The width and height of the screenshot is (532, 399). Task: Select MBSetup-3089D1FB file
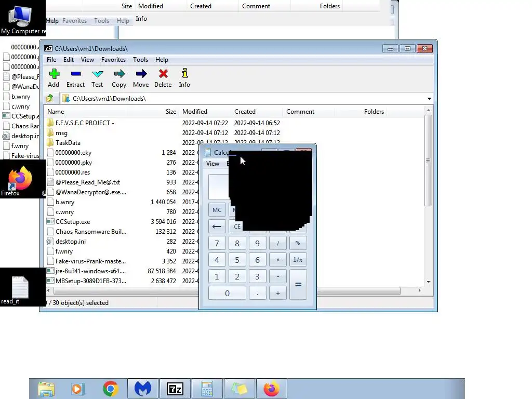86,281
